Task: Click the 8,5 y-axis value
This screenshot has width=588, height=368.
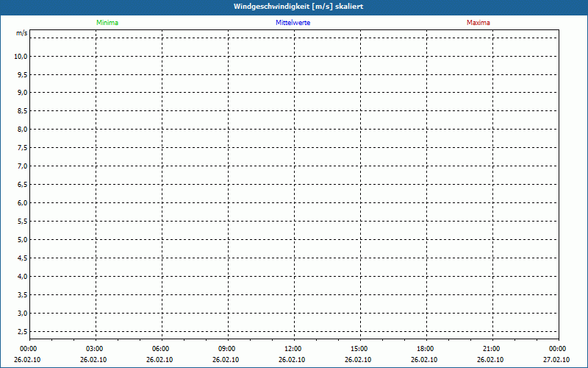Action: 23,111
